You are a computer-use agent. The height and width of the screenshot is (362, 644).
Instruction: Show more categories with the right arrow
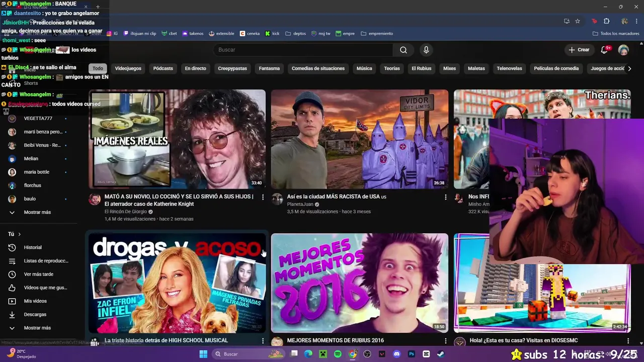point(629,68)
